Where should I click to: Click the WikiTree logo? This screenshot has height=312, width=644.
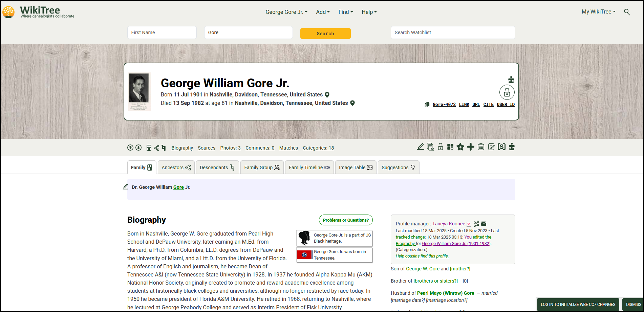point(38,12)
